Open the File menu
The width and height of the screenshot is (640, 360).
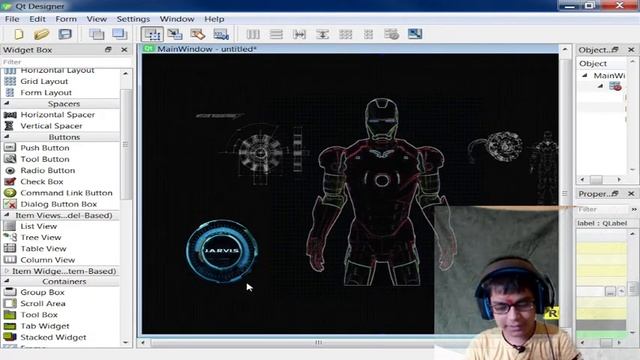(12, 19)
